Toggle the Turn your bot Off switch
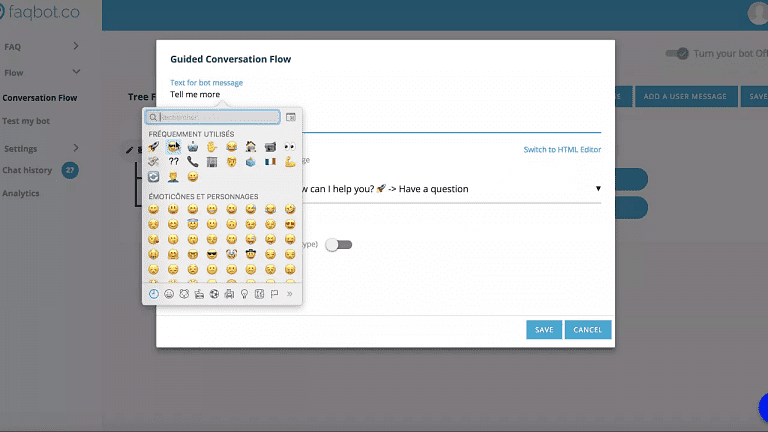768x432 pixels. (678, 53)
